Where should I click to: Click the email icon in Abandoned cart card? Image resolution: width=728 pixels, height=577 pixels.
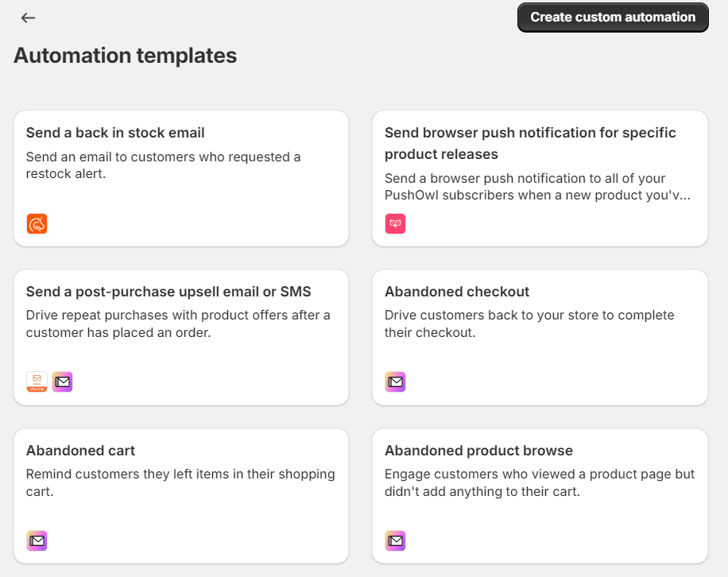point(37,540)
